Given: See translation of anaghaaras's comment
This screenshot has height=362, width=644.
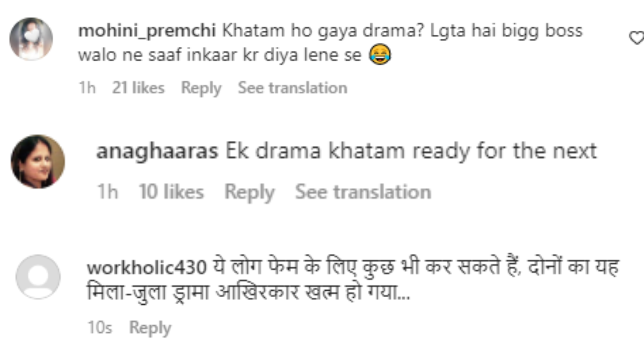Looking at the screenshot, I should coord(363,192).
